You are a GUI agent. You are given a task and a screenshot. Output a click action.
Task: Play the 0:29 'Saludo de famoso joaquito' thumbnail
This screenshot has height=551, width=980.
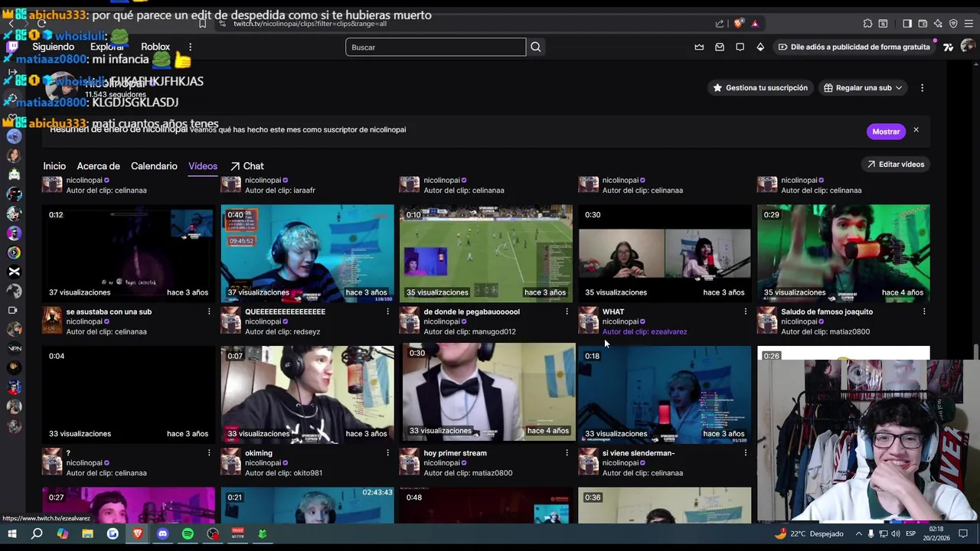843,253
